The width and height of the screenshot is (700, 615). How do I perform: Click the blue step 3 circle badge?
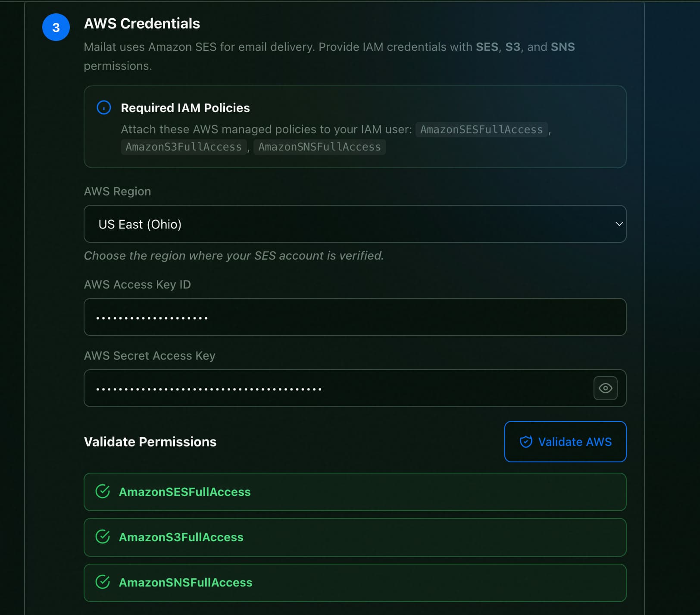tap(56, 27)
